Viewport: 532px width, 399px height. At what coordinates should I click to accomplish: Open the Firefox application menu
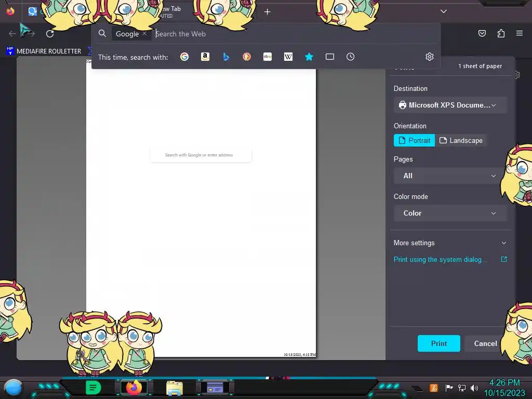520,33
